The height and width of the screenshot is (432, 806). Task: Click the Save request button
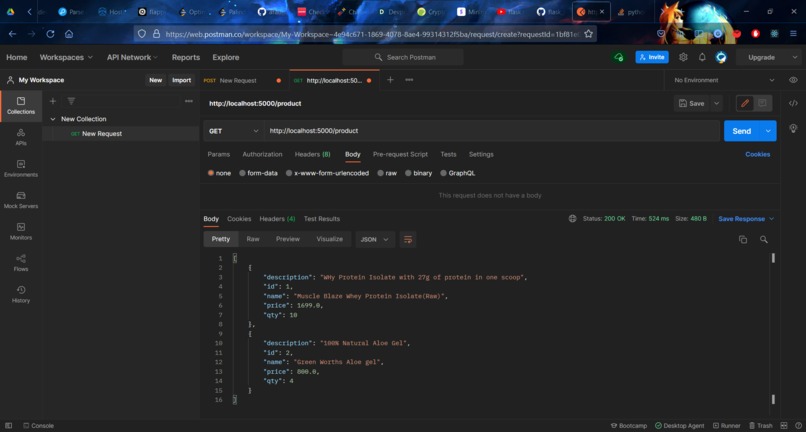pos(691,103)
